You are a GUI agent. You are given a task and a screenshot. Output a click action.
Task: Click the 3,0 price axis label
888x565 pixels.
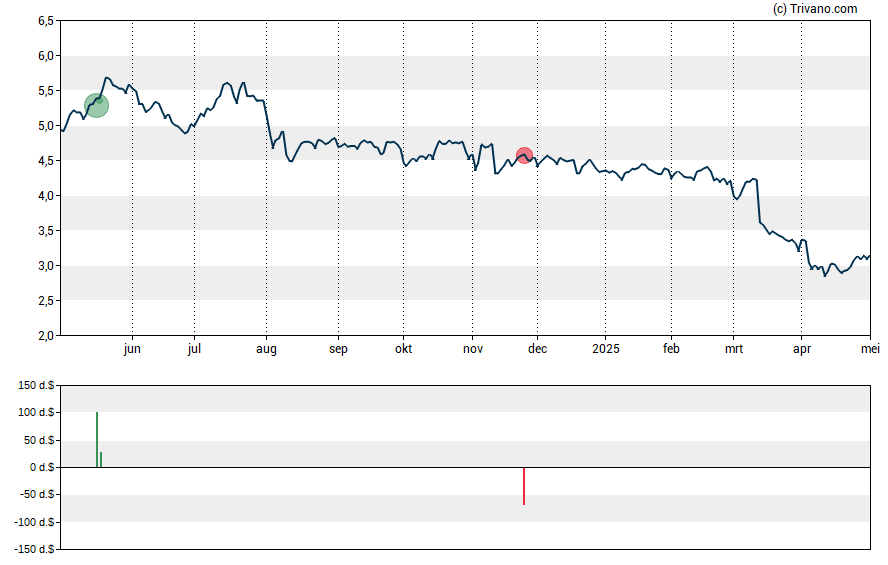point(46,266)
